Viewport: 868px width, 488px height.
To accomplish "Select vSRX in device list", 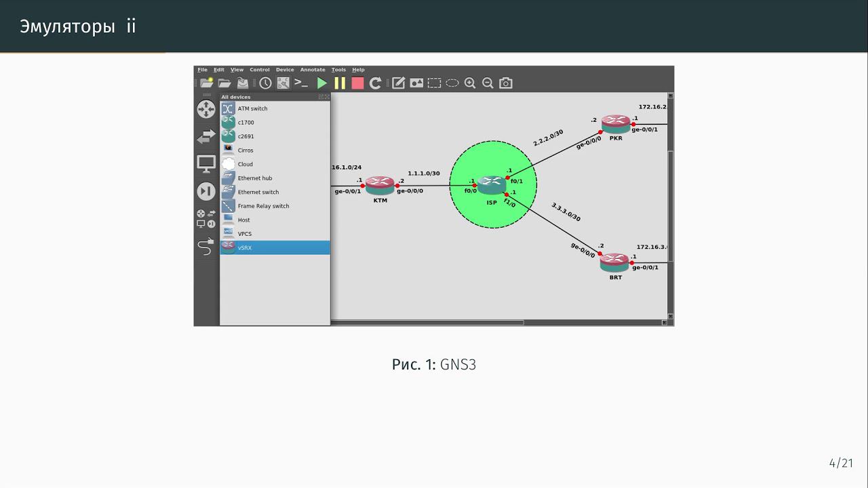I will [x=275, y=247].
